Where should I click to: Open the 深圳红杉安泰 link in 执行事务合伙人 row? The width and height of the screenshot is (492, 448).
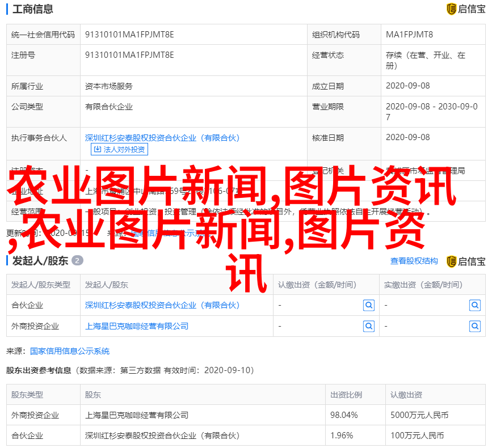click(162, 138)
